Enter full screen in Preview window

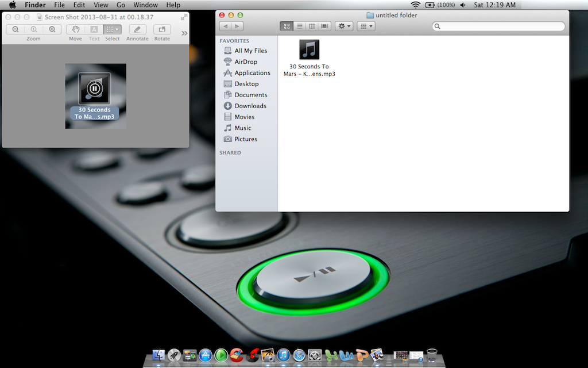tap(184, 17)
